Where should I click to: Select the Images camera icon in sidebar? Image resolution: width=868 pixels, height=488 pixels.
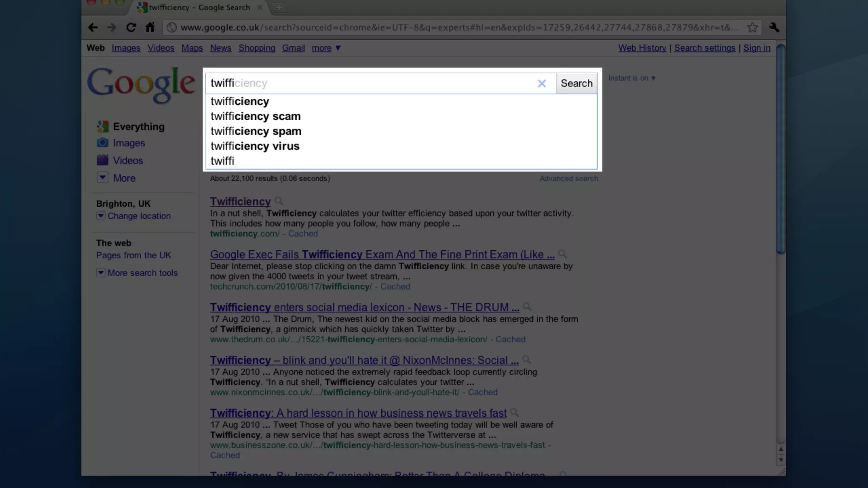(103, 143)
